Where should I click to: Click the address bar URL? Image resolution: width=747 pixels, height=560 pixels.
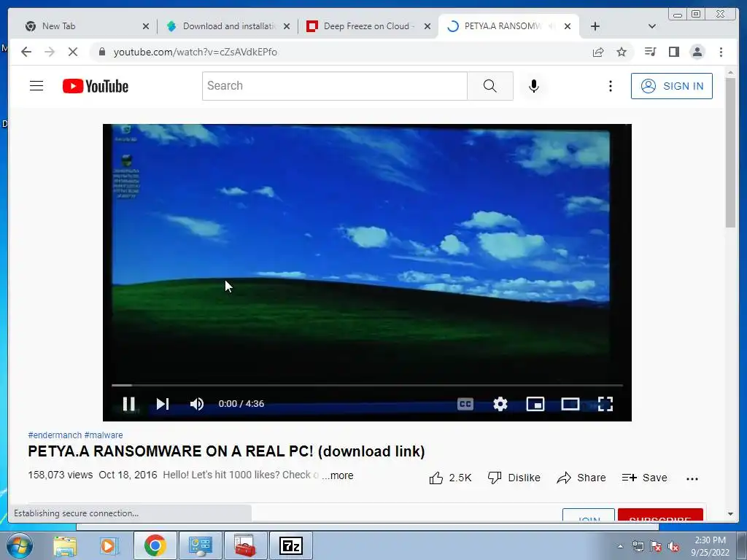195,52
